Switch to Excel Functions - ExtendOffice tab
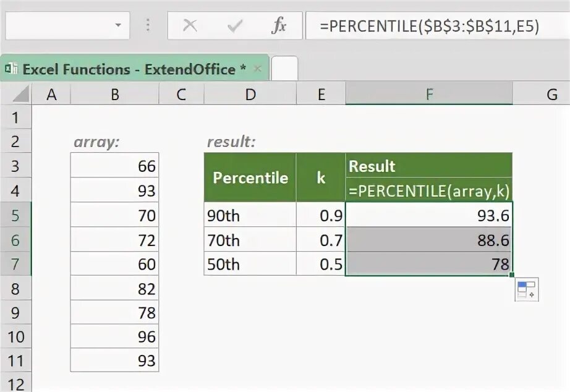This screenshot has width=570, height=392. coord(129,69)
